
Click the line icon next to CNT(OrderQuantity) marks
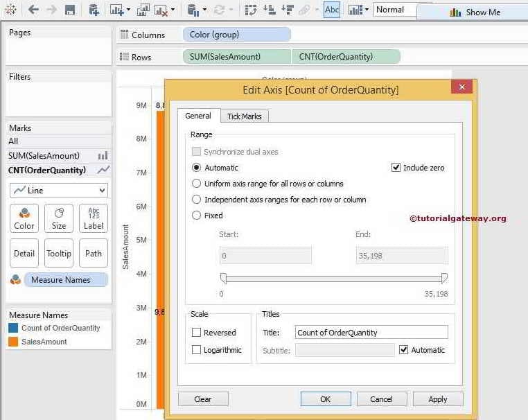click(x=103, y=170)
